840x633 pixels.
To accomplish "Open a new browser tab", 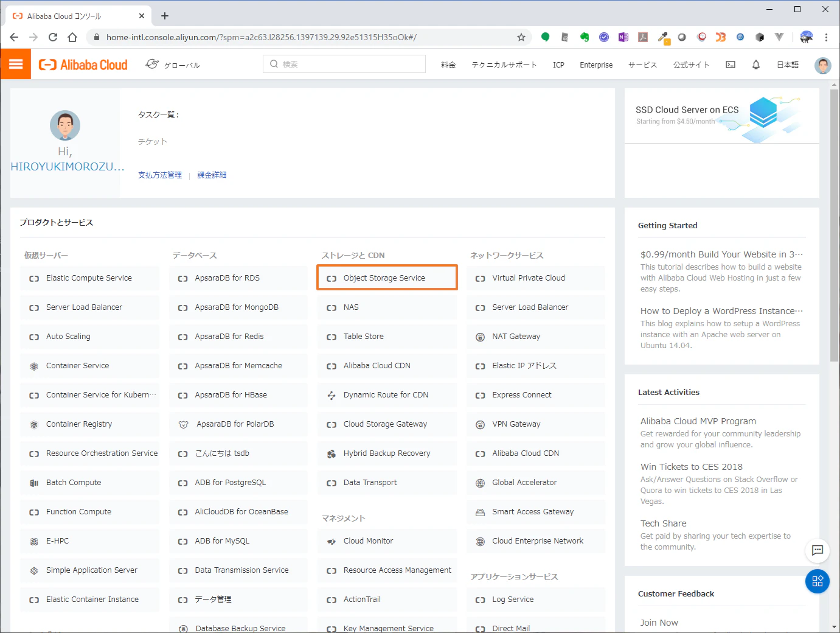I will [165, 16].
